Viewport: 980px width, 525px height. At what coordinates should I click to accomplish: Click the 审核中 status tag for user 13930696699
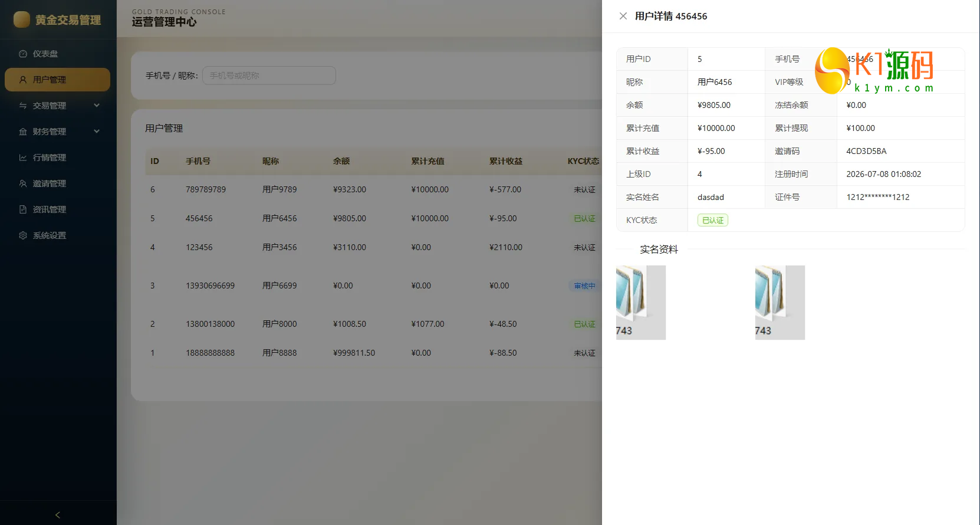(585, 286)
